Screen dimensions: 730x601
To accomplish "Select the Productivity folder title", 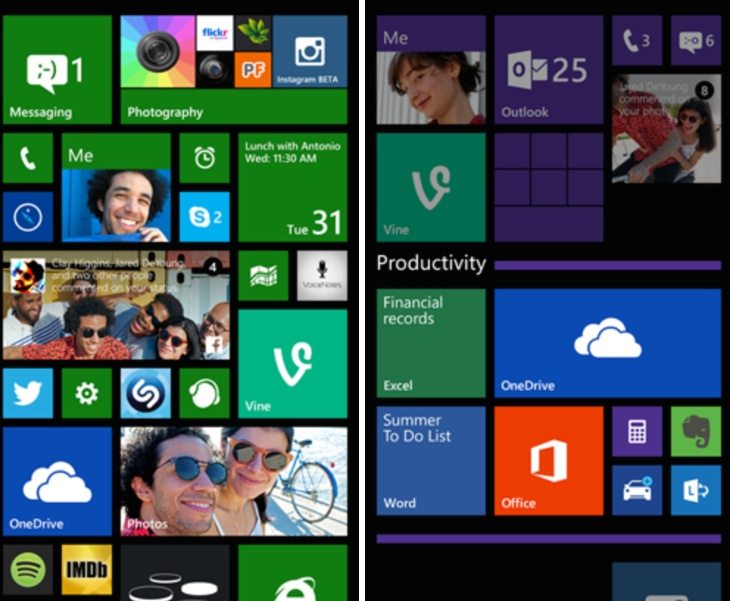I will pyautogui.click(x=431, y=263).
